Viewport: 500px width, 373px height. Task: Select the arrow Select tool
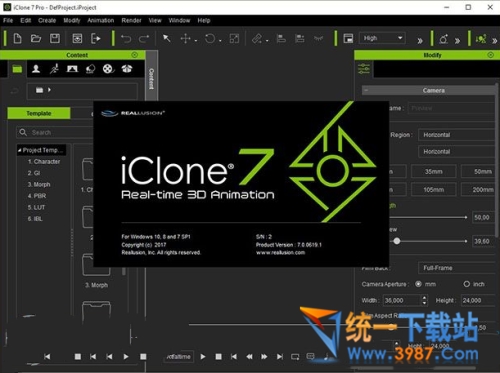click(166, 39)
